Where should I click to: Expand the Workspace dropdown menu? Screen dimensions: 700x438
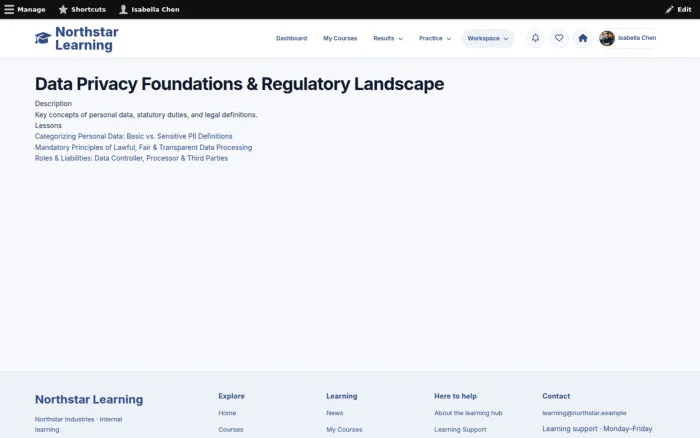pyautogui.click(x=488, y=38)
